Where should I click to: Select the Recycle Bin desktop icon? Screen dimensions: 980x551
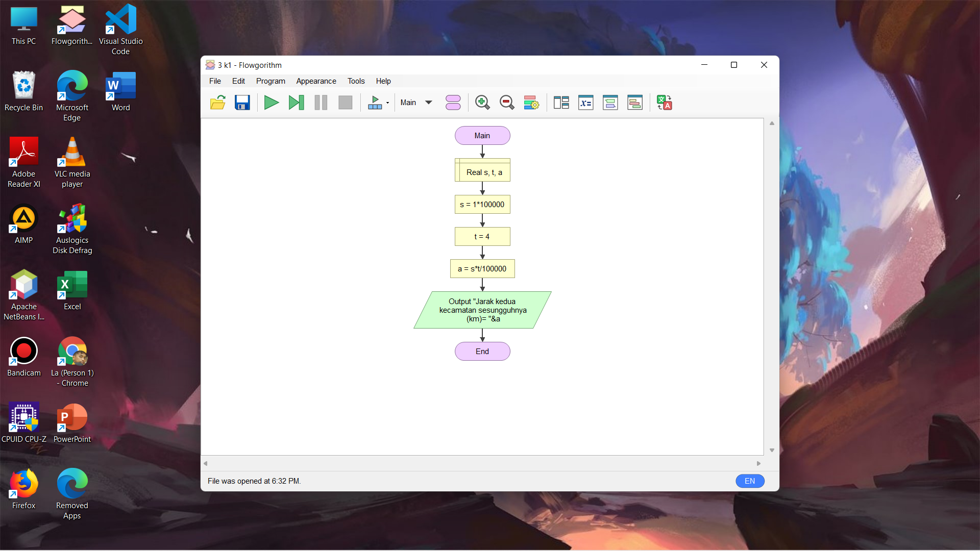(x=24, y=92)
